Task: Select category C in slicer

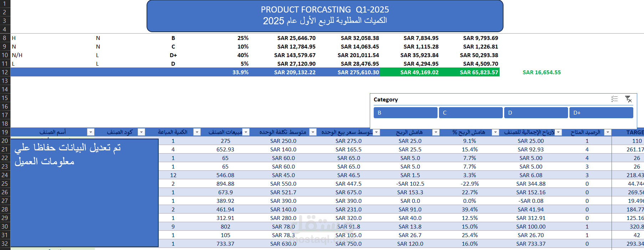Action: (x=471, y=112)
